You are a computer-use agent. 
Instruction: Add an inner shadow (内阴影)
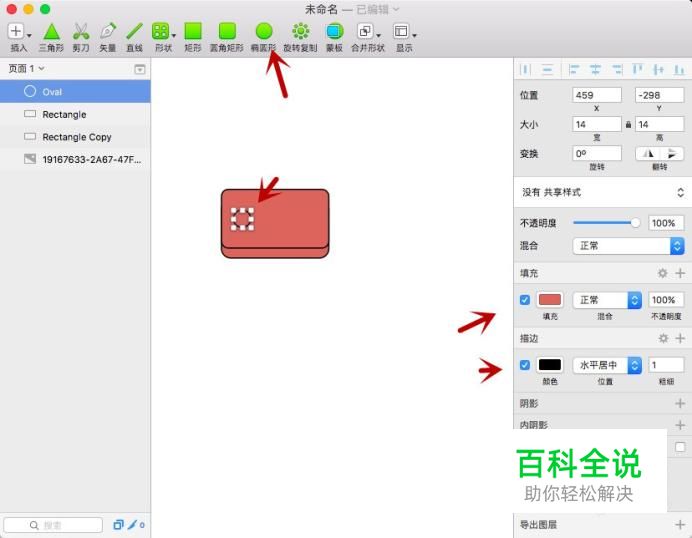[680, 425]
